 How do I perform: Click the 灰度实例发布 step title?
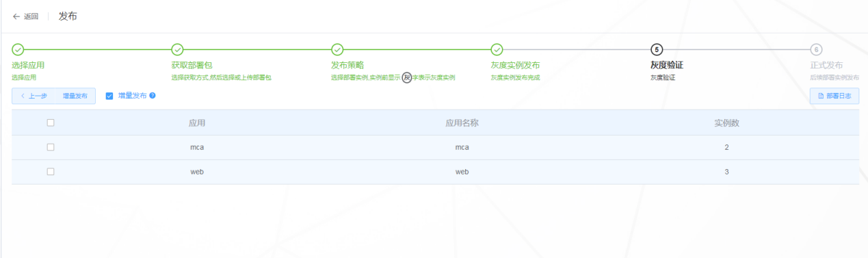516,66
